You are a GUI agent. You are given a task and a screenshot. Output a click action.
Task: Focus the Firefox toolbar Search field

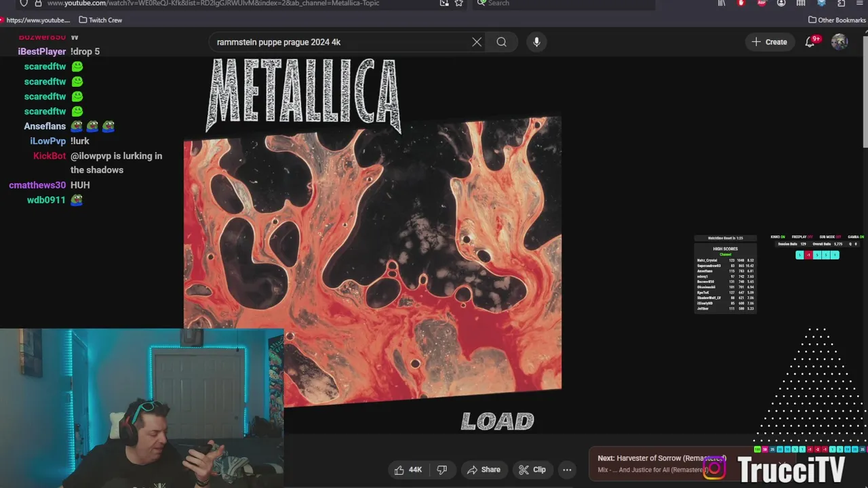coord(564,3)
